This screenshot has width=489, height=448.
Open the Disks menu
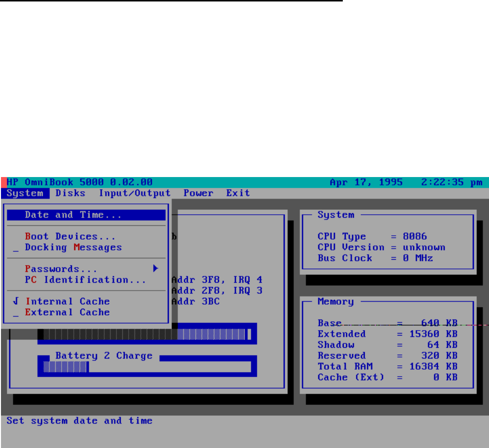click(70, 193)
